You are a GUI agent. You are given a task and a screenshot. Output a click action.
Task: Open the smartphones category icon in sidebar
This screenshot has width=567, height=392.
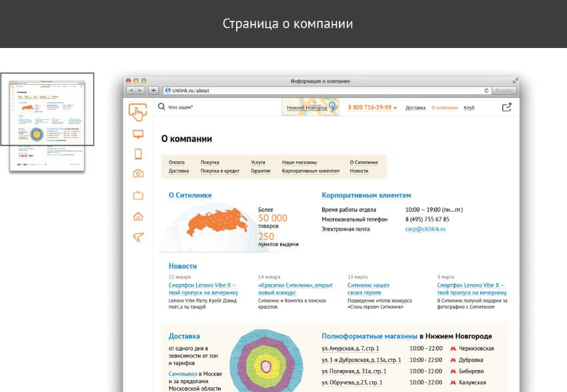[138, 154]
